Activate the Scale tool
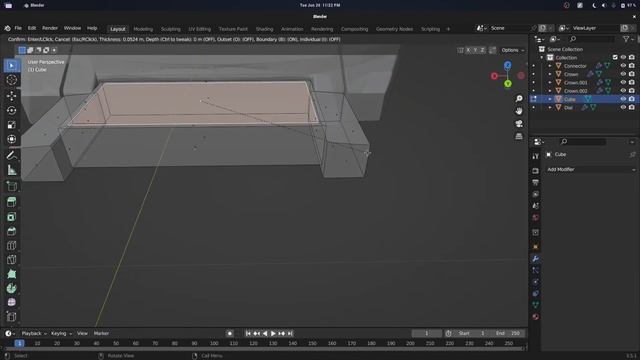Image resolution: width=640 pixels, height=360 pixels. [11, 125]
